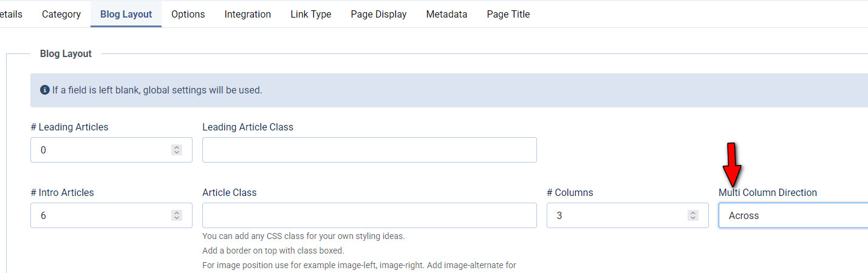Open the Page Title tab
This screenshot has height=273, width=868.
click(508, 14)
